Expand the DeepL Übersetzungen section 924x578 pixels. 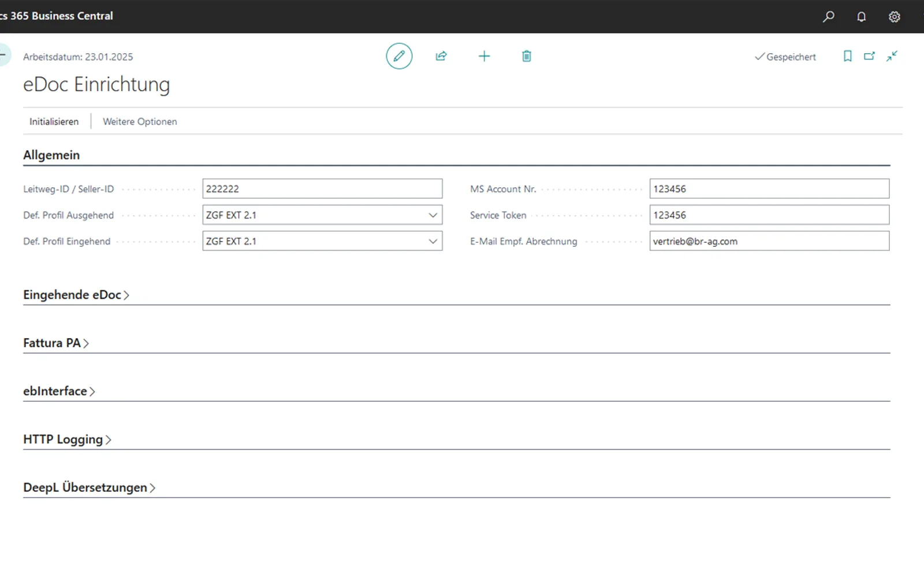click(x=90, y=487)
